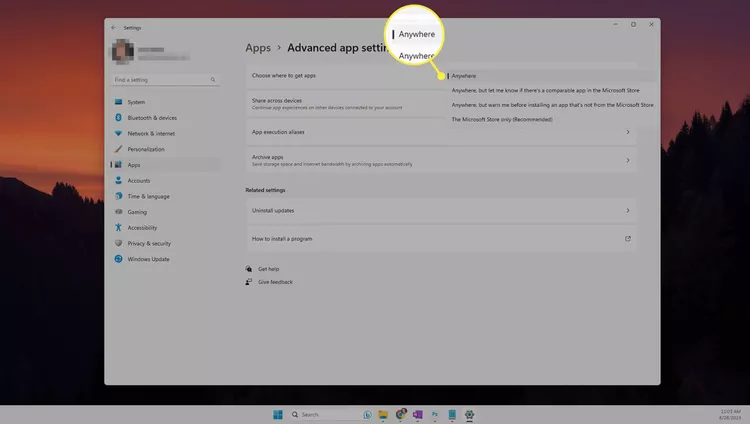750x424 pixels.
Task: Open Personalization settings
Action: pyautogui.click(x=165, y=149)
